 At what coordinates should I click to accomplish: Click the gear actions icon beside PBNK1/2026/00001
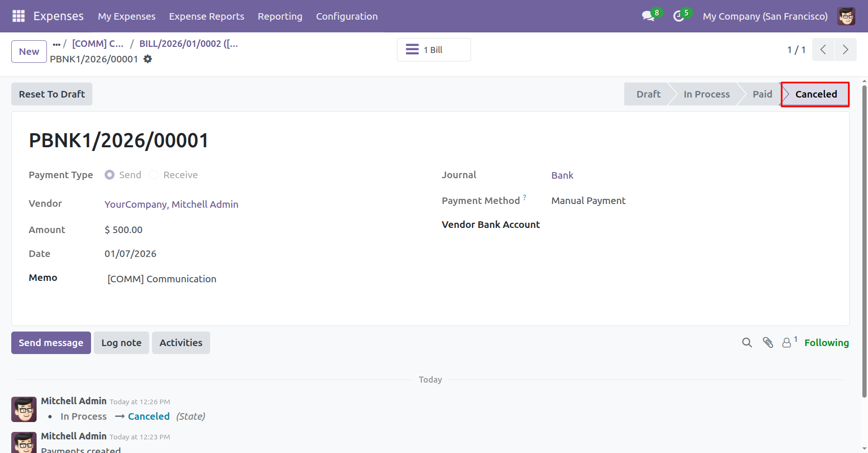[148, 59]
